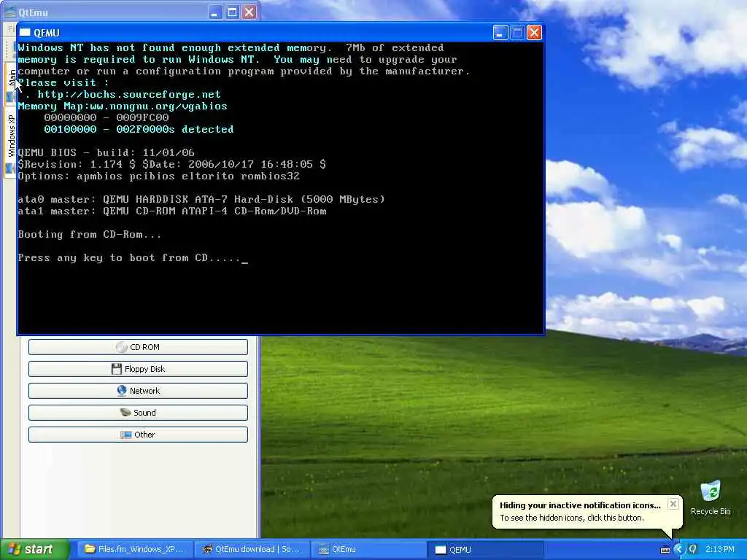Image resolution: width=747 pixels, height=560 pixels.
Task: Maximize the QtEmu window
Action: click(232, 12)
